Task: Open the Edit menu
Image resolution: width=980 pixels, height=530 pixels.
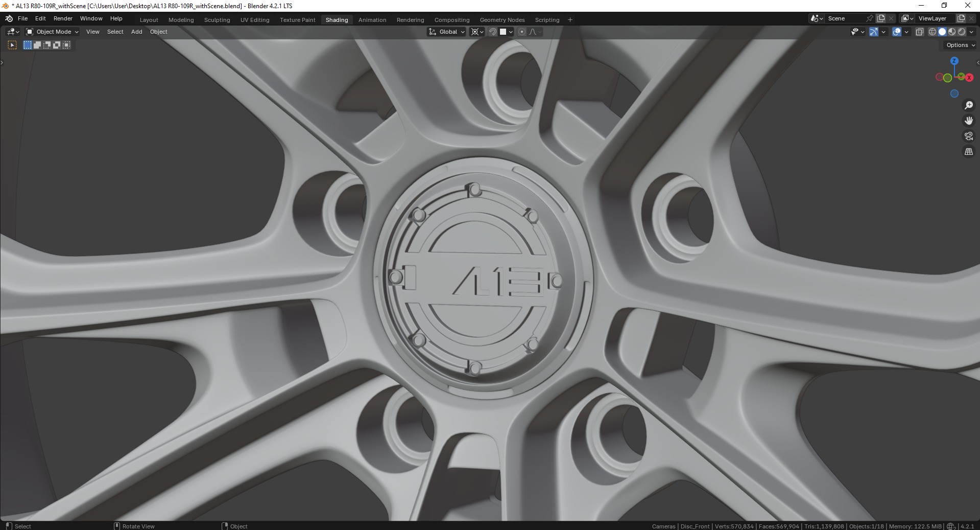Action: [40, 18]
